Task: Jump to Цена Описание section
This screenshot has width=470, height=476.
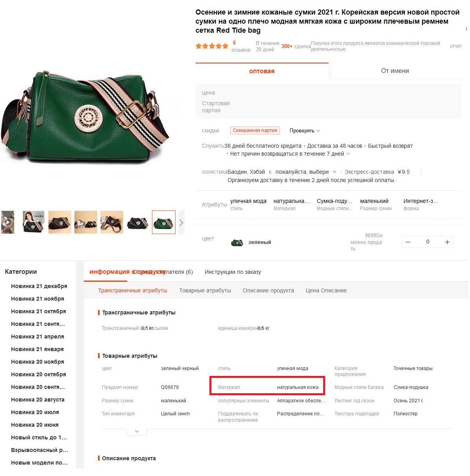Action: (326, 290)
